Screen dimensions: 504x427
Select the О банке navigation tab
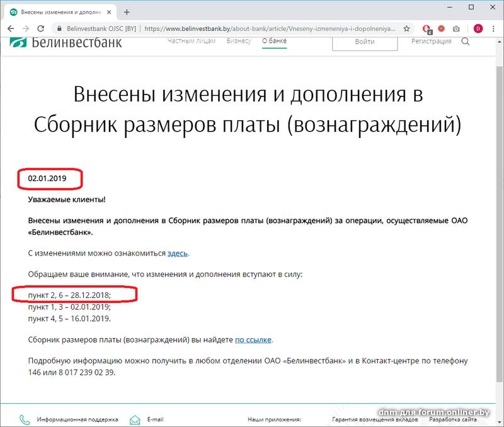[x=274, y=41]
